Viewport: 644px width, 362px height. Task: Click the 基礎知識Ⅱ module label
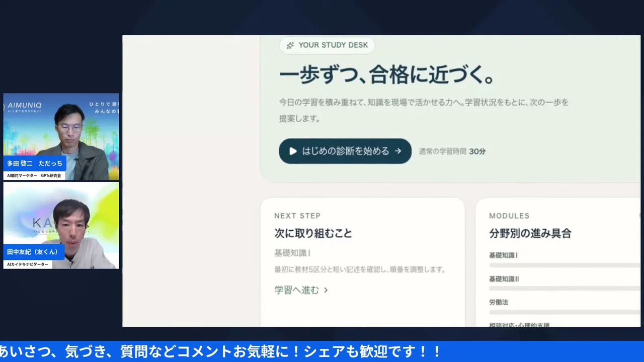(504, 279)
